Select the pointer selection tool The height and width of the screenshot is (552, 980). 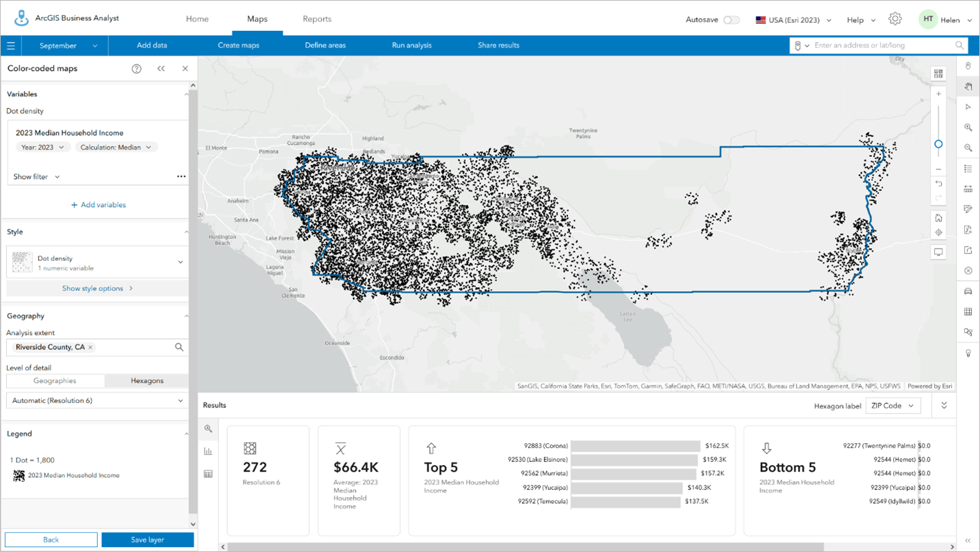968,106
